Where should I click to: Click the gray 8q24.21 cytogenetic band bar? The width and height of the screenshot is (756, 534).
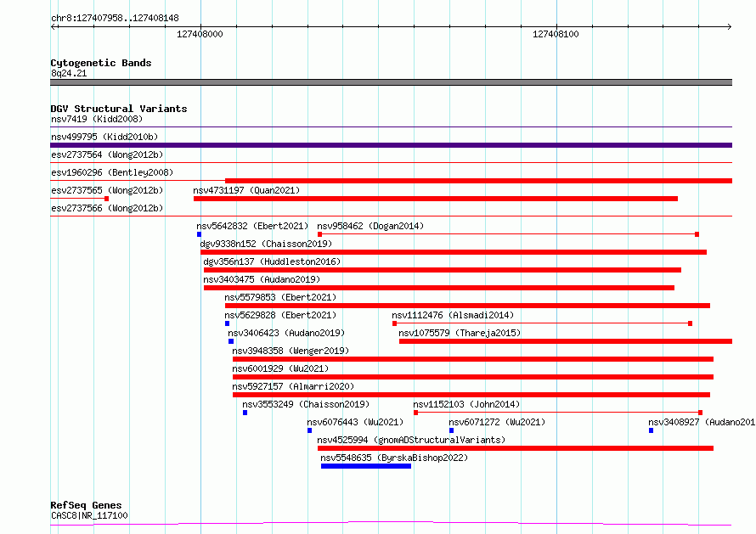coord(391,82)
